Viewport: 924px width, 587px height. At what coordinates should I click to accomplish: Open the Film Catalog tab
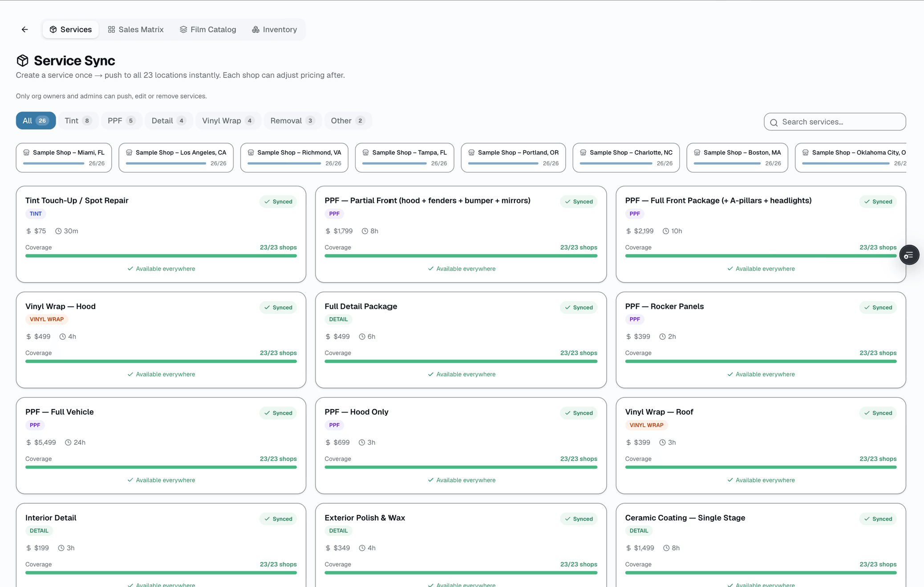pyautogui.click(x=208, y=29)
